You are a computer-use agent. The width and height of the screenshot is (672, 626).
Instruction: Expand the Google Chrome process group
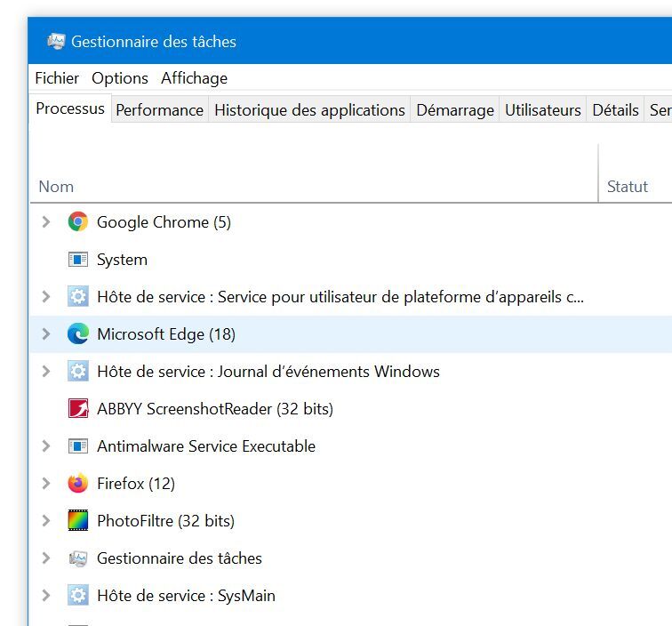[46, 222]
